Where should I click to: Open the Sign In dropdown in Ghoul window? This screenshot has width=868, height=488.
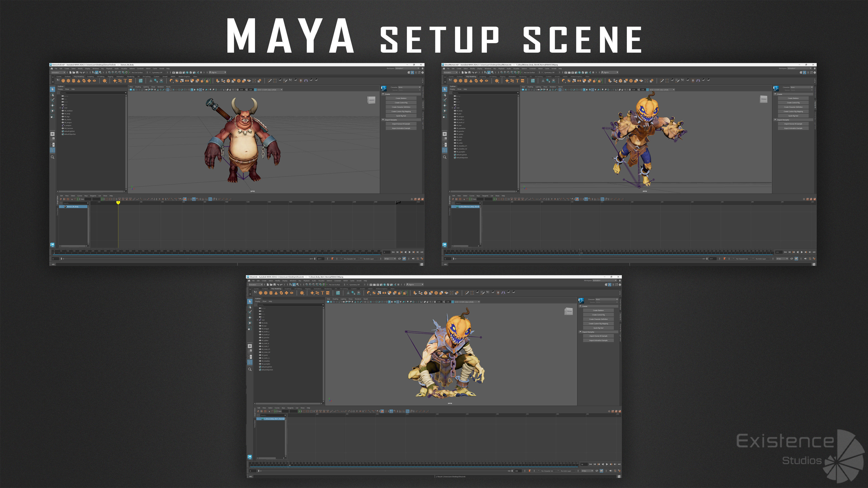tap(415, 285)
